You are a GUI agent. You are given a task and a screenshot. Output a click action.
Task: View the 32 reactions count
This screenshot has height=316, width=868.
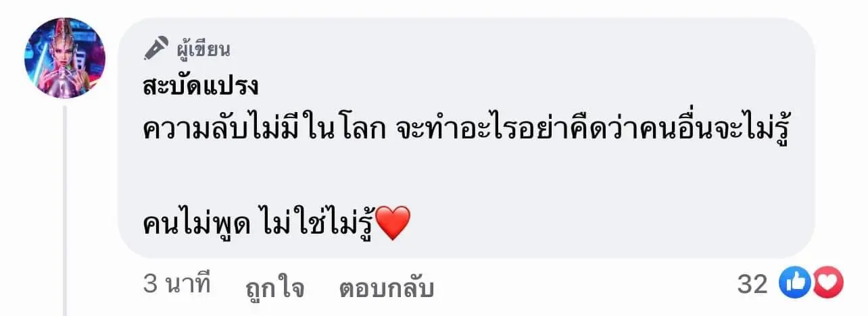[x=752, y=285]
